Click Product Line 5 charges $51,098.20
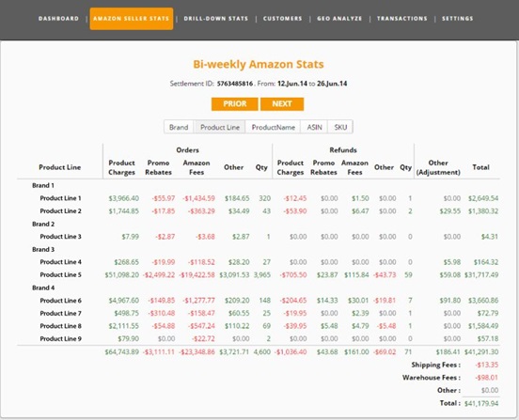This screenshot has height=420, width=519. pyautogui.click(x=122, y=274)
